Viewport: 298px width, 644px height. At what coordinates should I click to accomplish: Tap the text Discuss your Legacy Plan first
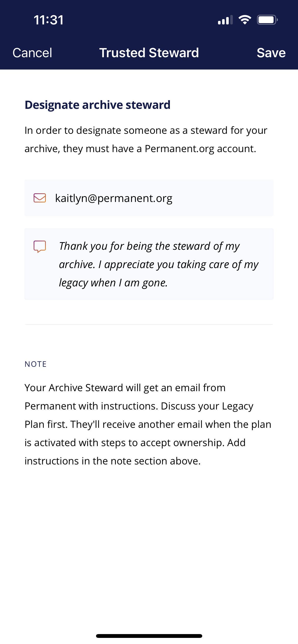click(139, 415)
